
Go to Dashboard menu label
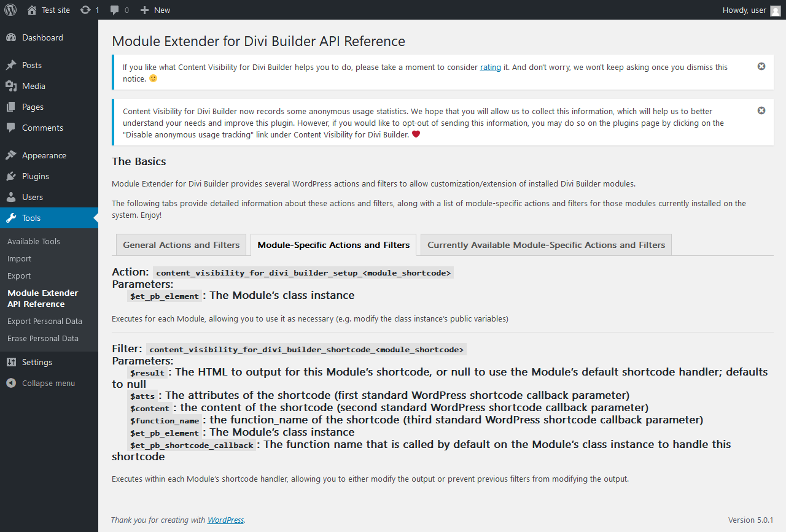point(42,37)
